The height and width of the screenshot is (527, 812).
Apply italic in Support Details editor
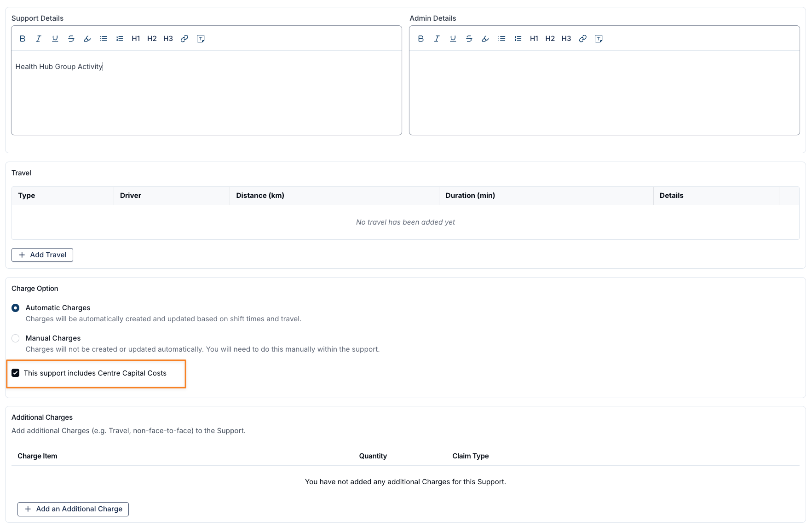click(39, 39)
